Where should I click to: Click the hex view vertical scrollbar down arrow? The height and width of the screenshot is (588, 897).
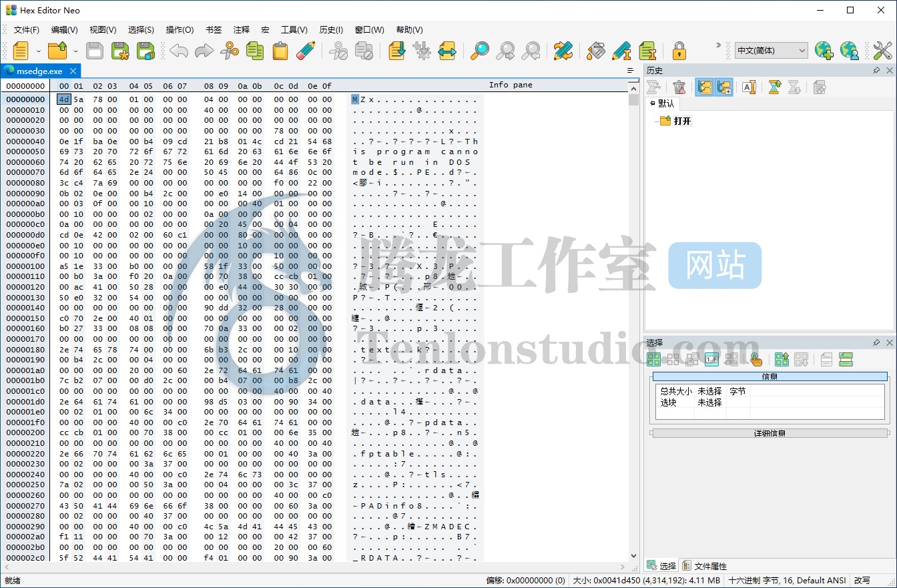pyautogui.click(x=633, y=556)
